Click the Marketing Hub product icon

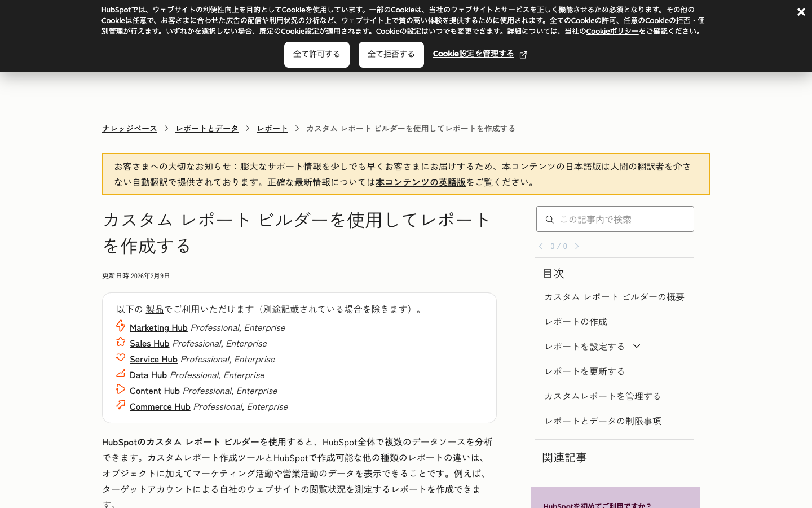(x=121, y=326)
